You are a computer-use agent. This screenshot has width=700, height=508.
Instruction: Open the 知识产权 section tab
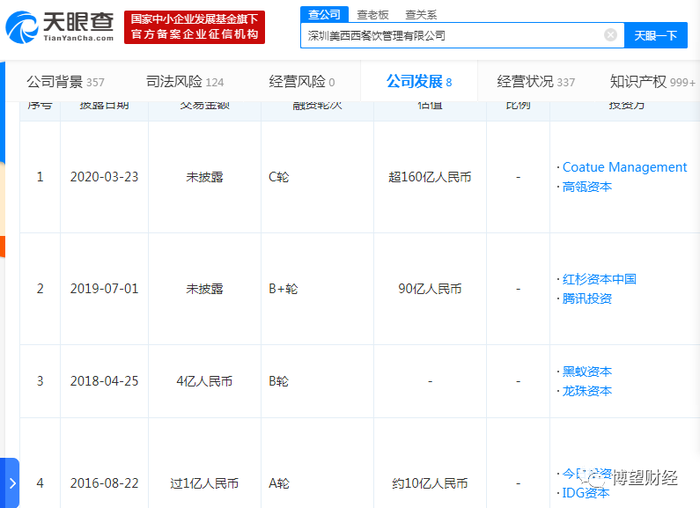[x=653, y=82]
